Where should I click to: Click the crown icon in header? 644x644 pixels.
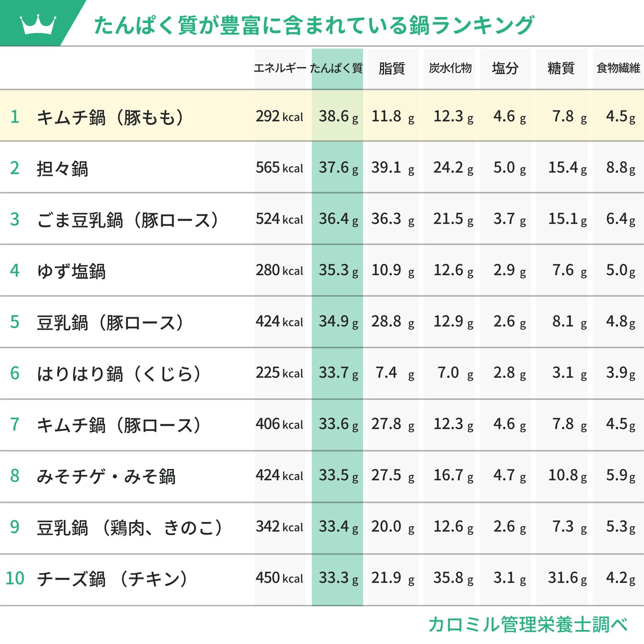[38, 24]
